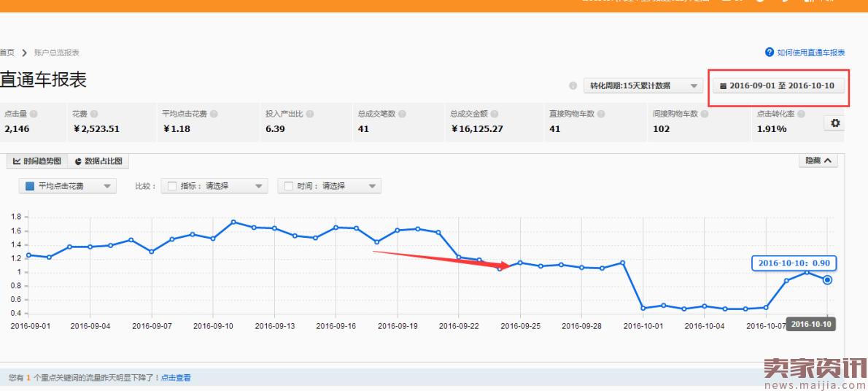This screenshot has height=391, width=868.
Task: Click 比较: label
Action: (x=146, y=186)
